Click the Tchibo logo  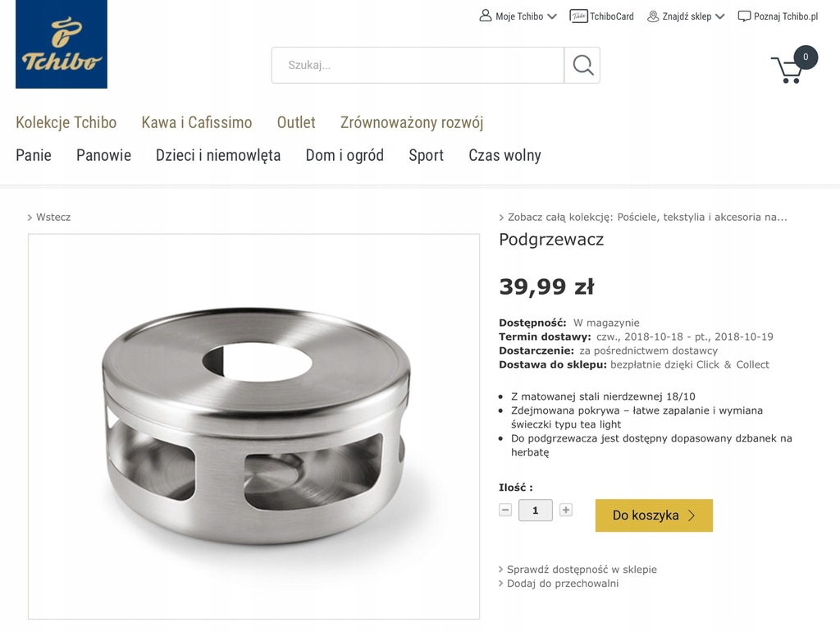(61, 44)
